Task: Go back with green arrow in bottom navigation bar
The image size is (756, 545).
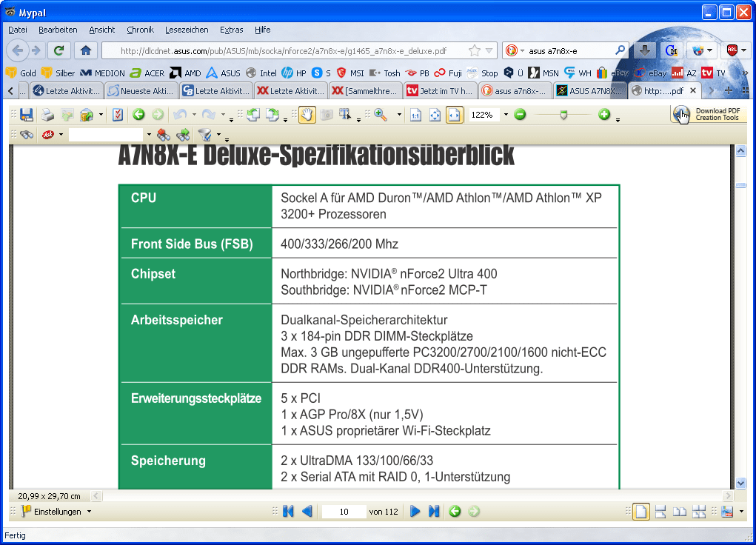Action: pyautogui.click(x=455, y=511)
